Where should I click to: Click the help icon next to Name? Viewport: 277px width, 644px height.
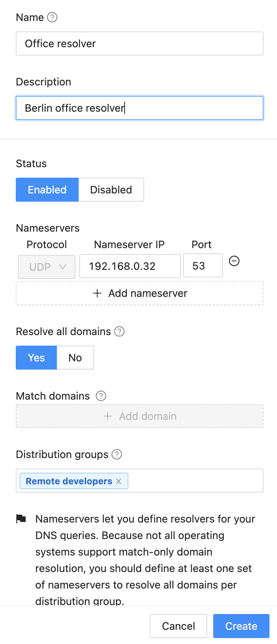[x=52, y=17]
